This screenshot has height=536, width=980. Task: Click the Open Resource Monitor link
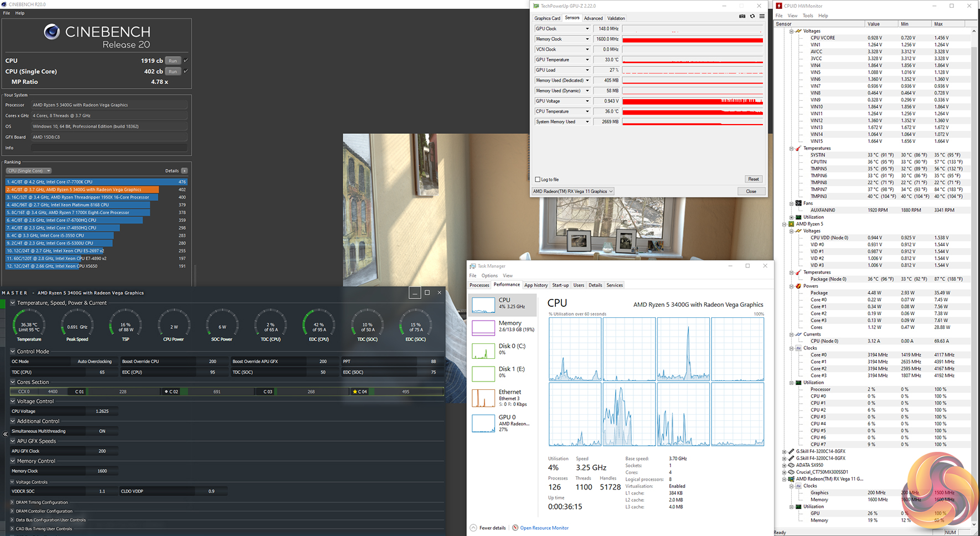pos(544,528)
